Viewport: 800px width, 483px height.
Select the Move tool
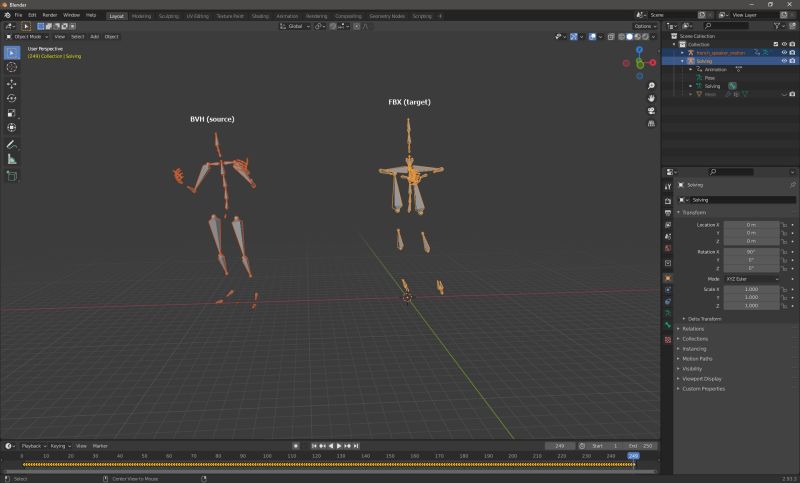(12, 84)
